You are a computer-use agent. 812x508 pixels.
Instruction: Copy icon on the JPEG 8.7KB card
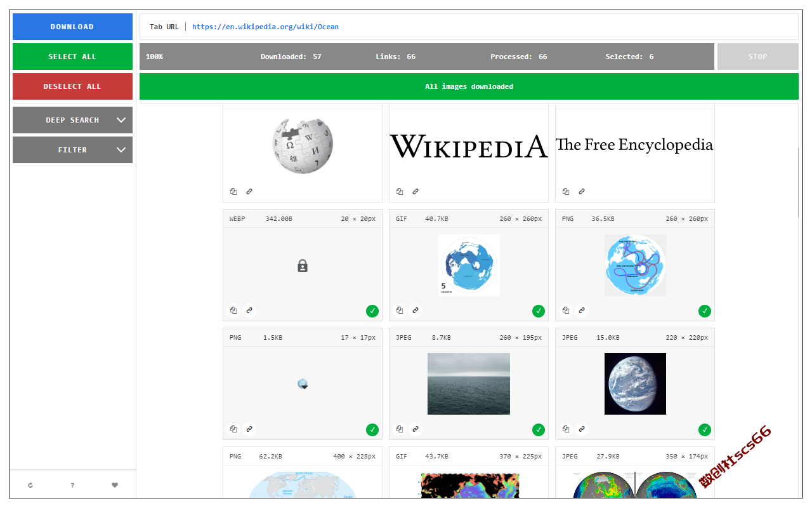click(x=400, y=429)
